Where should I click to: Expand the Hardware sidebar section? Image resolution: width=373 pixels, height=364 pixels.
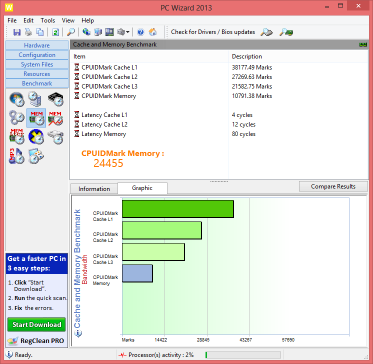37,45
